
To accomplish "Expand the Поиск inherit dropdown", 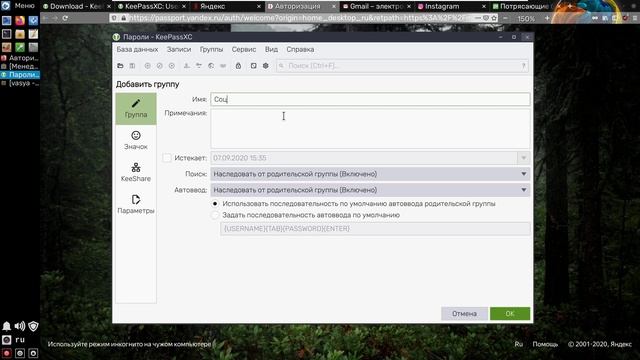I will 370,174.
